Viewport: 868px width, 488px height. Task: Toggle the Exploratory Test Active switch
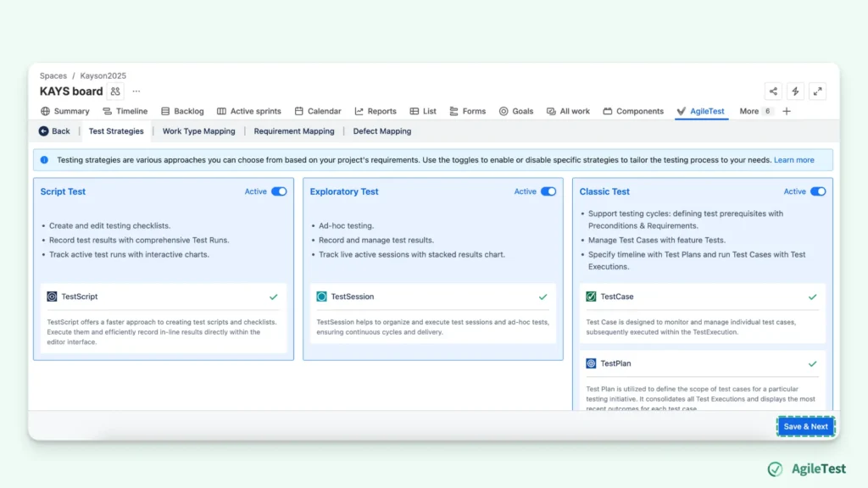point(548,191)
